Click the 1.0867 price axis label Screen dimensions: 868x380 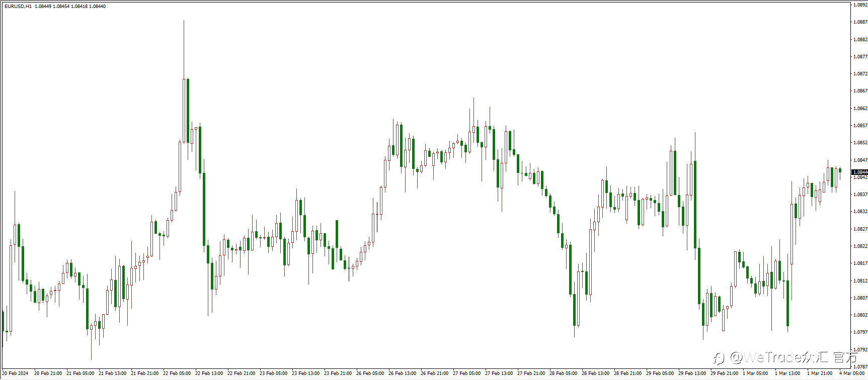tap(860, 91)
